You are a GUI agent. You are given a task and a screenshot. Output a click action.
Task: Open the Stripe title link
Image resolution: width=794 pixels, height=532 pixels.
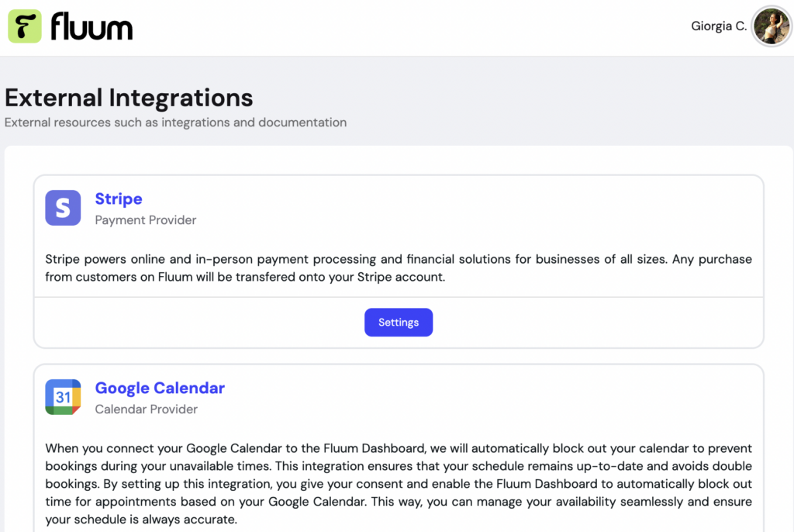(x=119, y=199)
